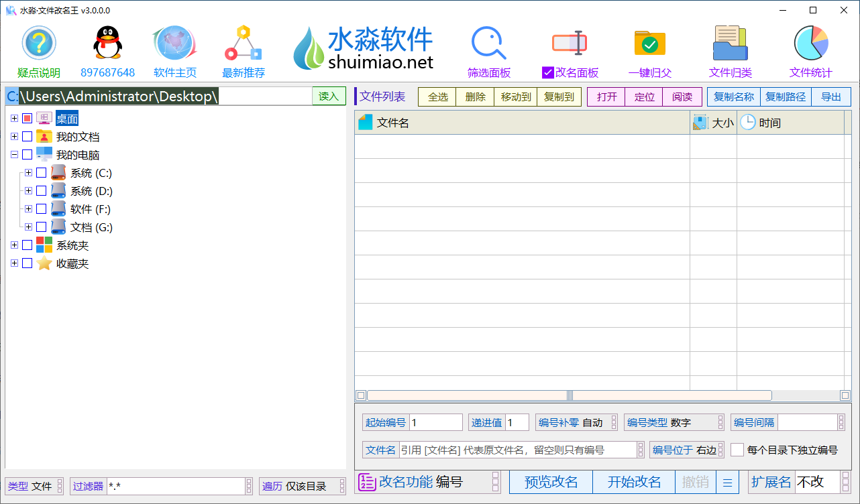Click the QQ penguin icon for 897687648
Viewport: 860px width, 504px height.
[x=107, y=43]
